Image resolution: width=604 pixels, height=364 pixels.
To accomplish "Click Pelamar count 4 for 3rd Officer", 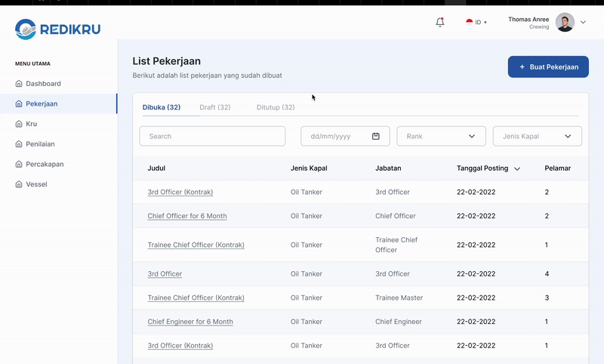I will [547, 273].
